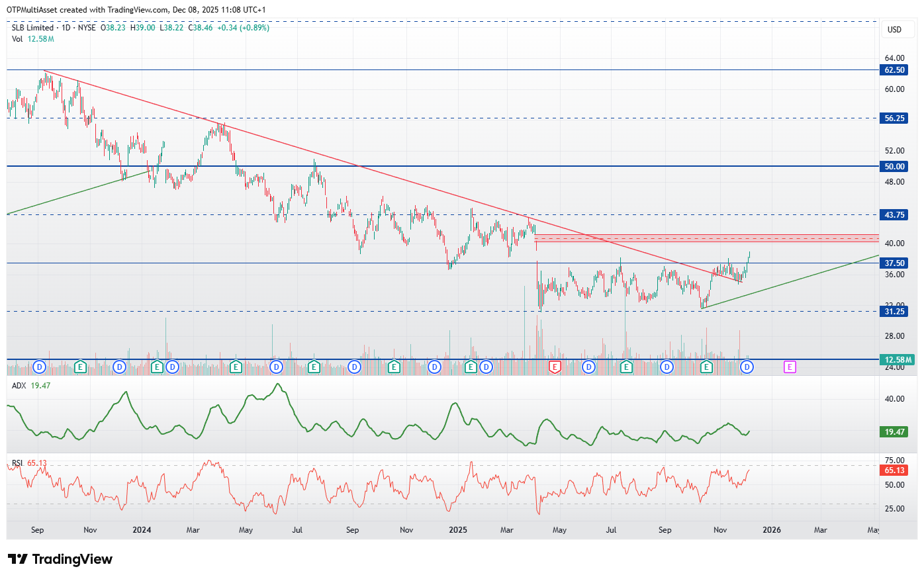The image size is (924, 579).
Task: Click the green E marker nearest Nov 2025
Action: (706, 367)
